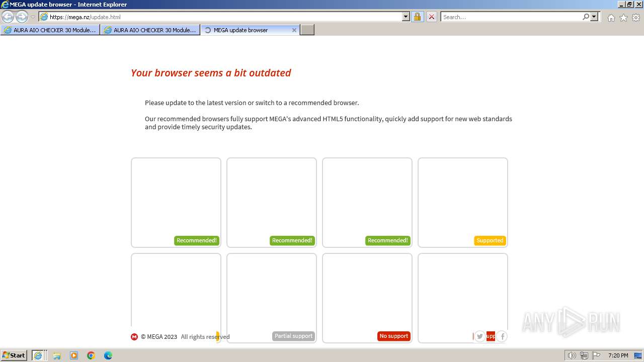Click the Internet Explorer icon in title bar

pos(5,5)
